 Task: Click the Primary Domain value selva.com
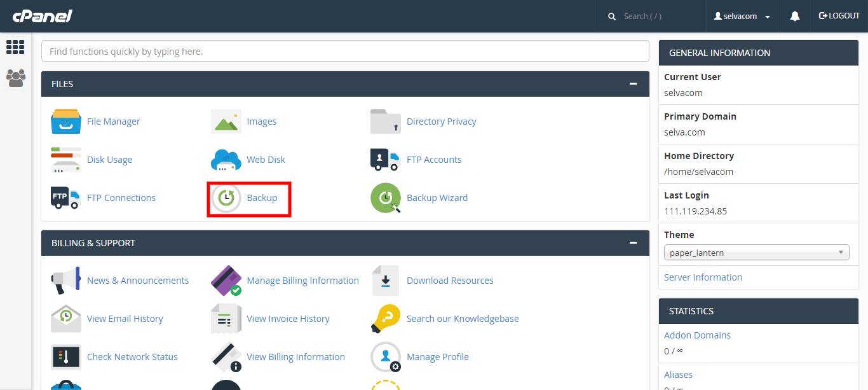(x=684, y=132)
